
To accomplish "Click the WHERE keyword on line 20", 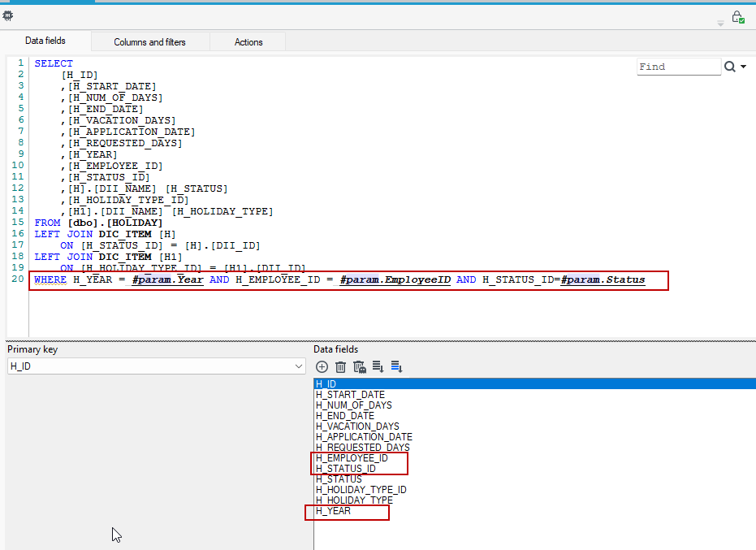I will pyautogui.click(x=50, y=279).
